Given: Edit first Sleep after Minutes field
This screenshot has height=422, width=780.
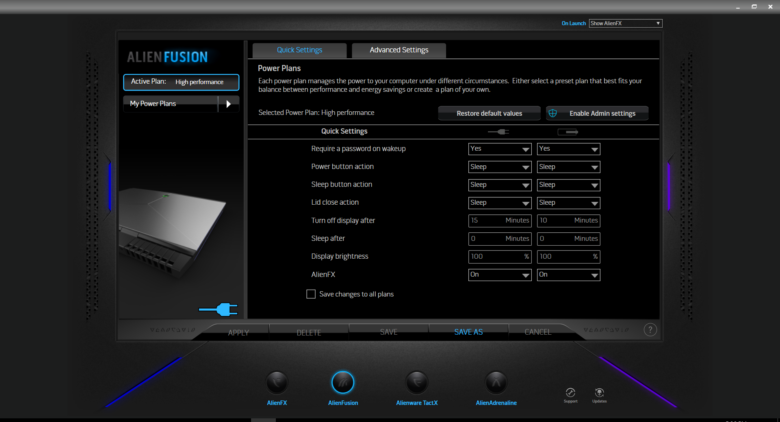Looking at the screenshot, I should (x=499, y=239).
